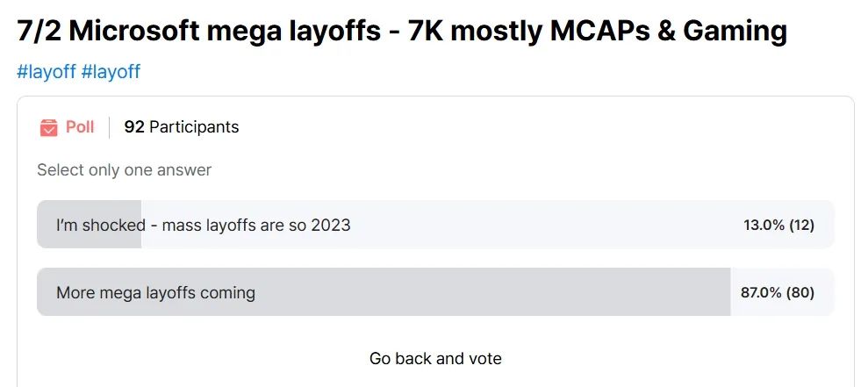Click the Microsoft mega layoffs post title

[x=402, y=31]
